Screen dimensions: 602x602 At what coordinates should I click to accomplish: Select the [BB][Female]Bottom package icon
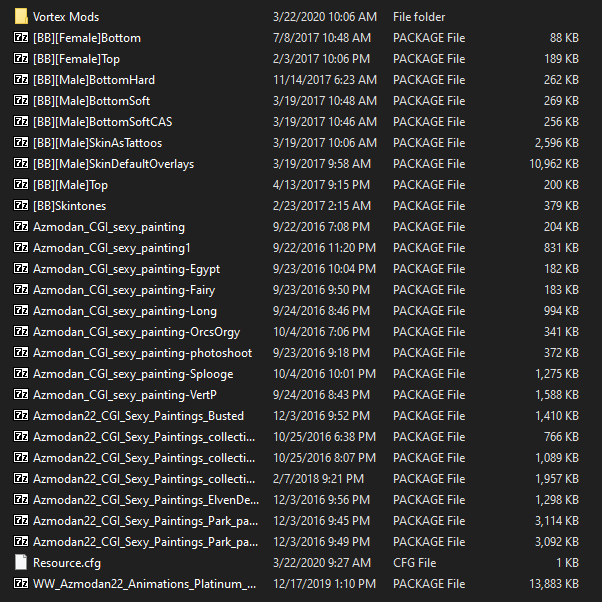(x=21, y=37)
